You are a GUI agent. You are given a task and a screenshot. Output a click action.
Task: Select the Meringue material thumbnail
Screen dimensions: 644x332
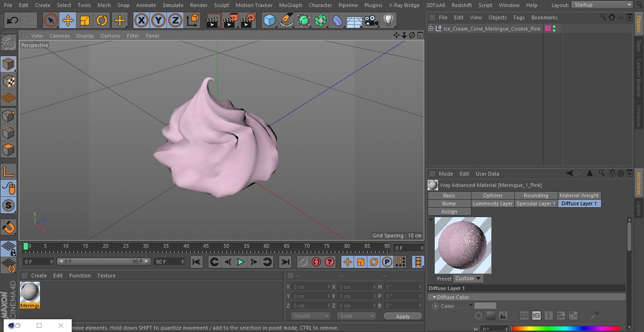click(30, 292)
